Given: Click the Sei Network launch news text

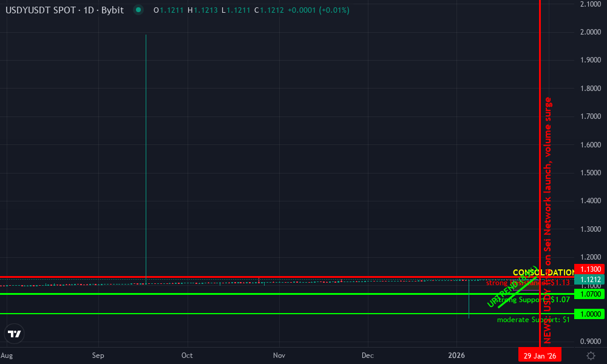Looking at the screenshot, I should click(548, 220).
